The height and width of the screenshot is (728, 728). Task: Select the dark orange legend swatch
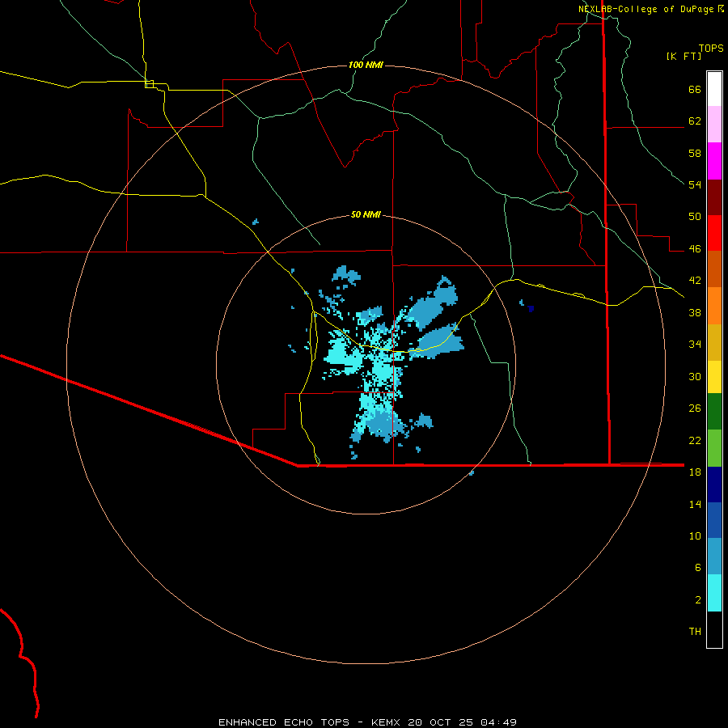click(x=714, y=269)
